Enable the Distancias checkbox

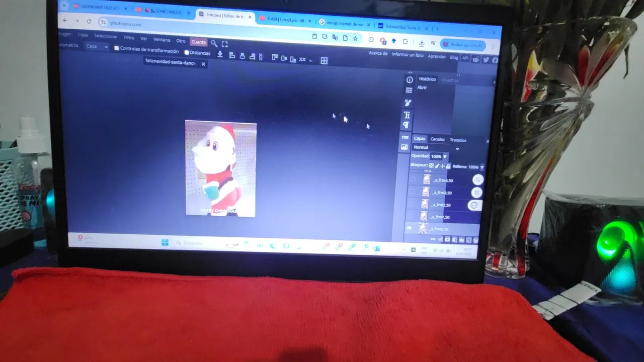click(187, 52)
